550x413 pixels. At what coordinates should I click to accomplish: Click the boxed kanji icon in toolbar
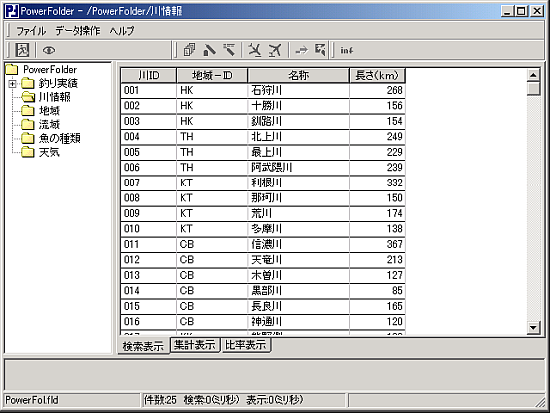pyautogui.click(x=22, y=50)
